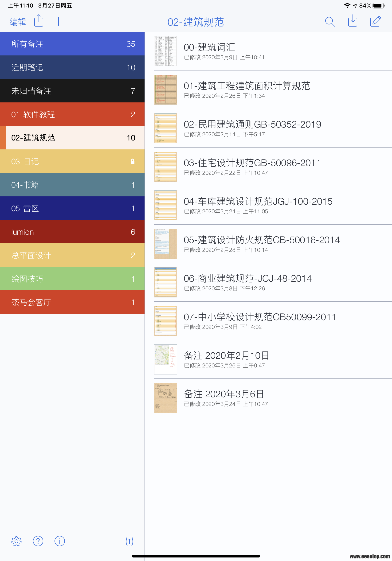Tap thumbnail of 03-住宅设计规范 note

pyautogui.click(x=165, y=167)
